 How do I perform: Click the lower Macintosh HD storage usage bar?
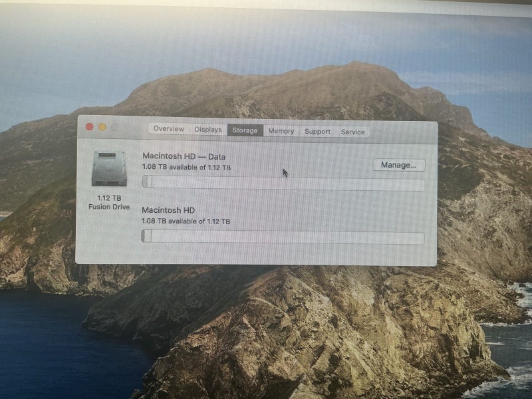click(x=283, y=237)
